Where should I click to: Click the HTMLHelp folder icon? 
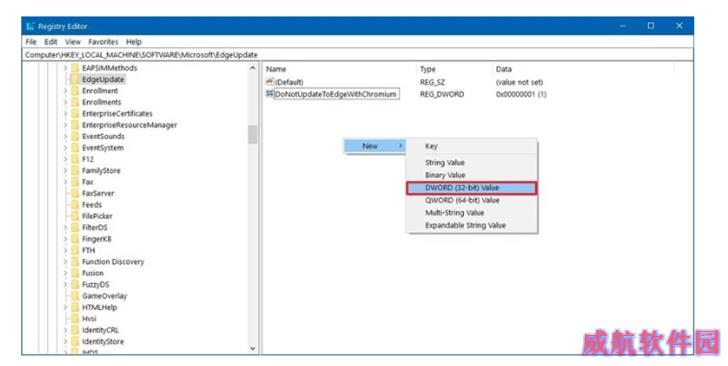(75, 307)
